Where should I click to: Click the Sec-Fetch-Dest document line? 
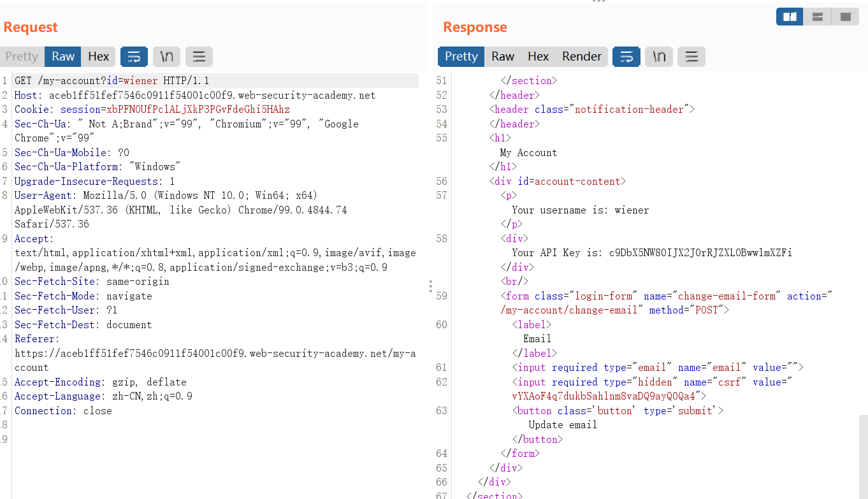[83, 325]
